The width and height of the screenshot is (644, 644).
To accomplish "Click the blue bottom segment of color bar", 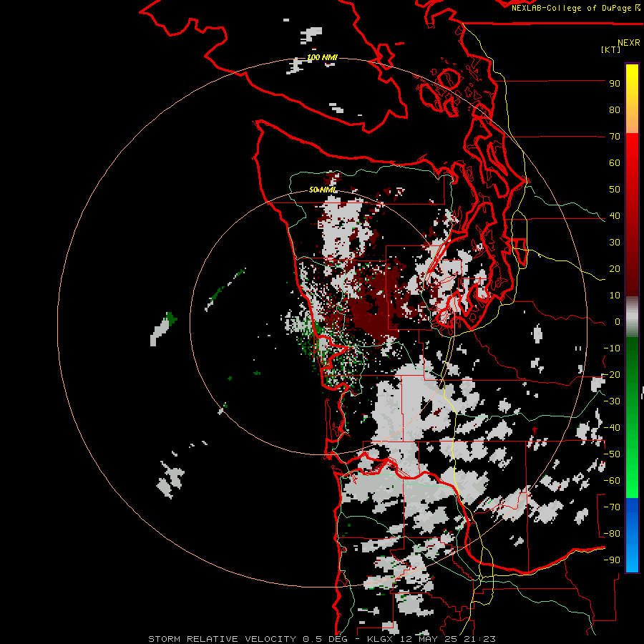I will coord(632,535).
